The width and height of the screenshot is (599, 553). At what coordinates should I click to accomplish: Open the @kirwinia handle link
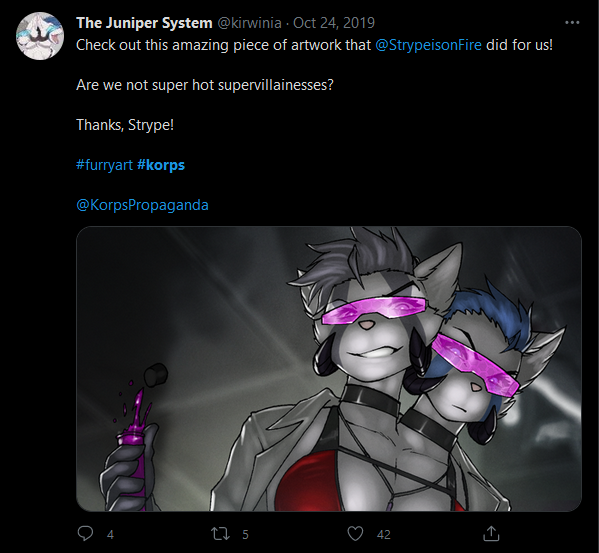pos(249,23)
